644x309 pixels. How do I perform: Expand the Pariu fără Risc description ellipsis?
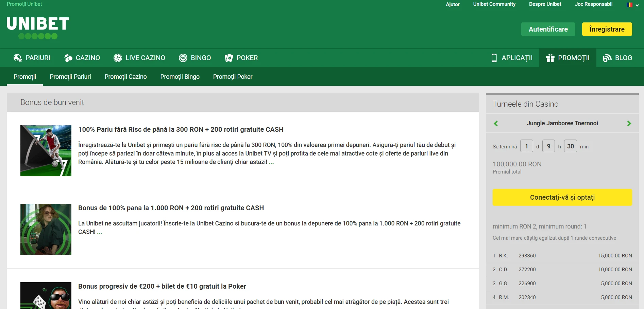click(271, 162)
